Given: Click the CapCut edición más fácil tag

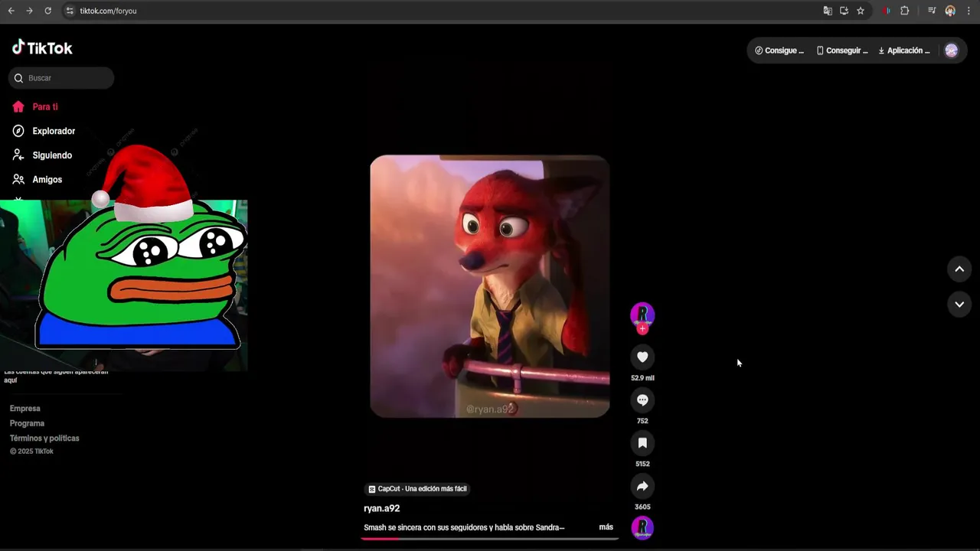Looking at the screenshot, I should 417,489.
